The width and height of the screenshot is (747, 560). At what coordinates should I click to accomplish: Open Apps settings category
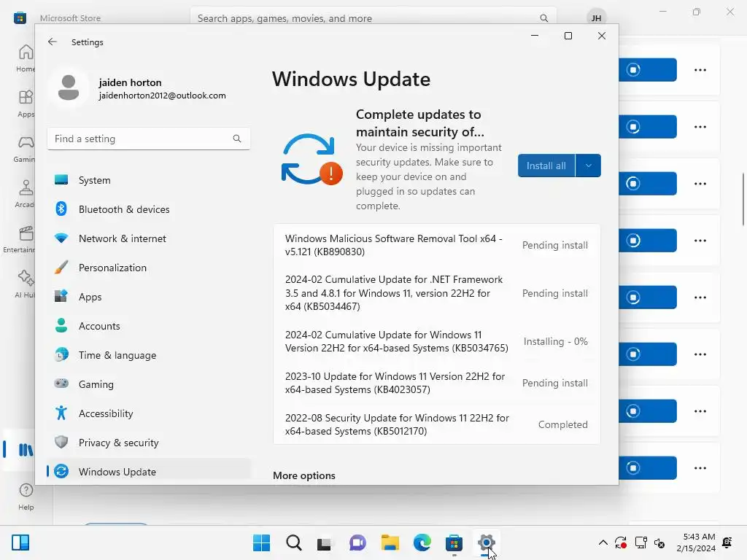click(x=149, y=297)
